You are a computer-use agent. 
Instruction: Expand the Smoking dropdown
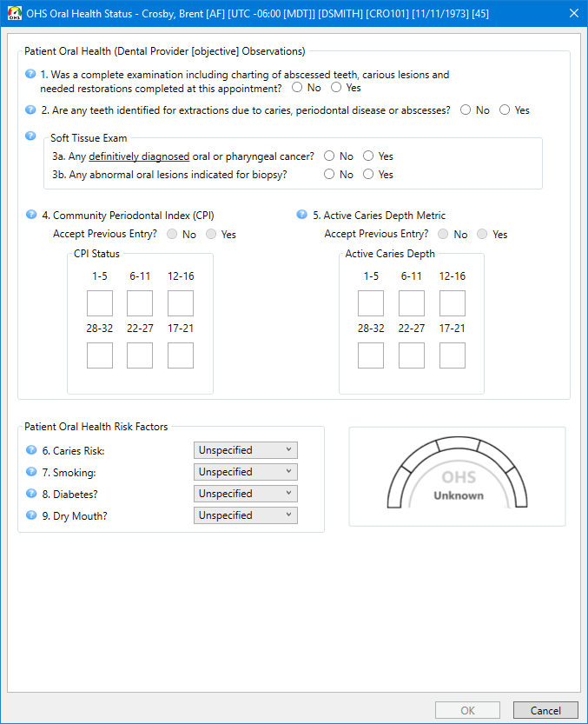(x=245, y=472)
